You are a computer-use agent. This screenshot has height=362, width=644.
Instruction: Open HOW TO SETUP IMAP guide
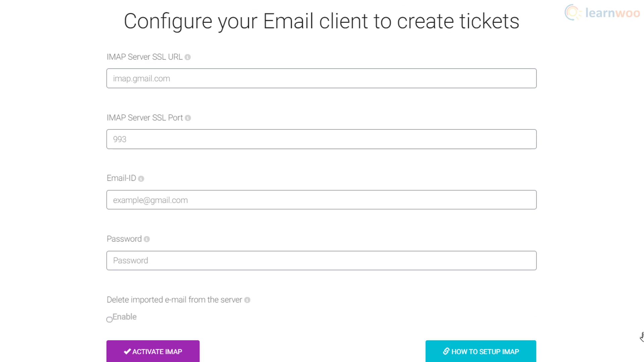(x=481, y=351)
